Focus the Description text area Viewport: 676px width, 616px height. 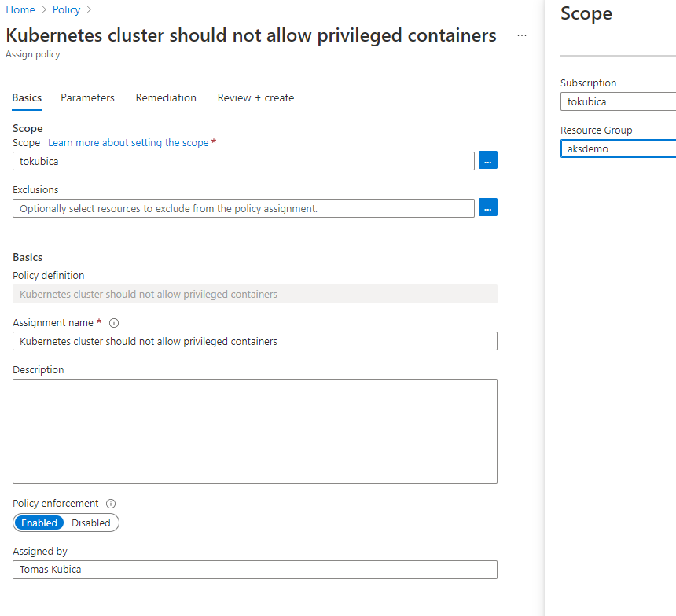point(255,431)
